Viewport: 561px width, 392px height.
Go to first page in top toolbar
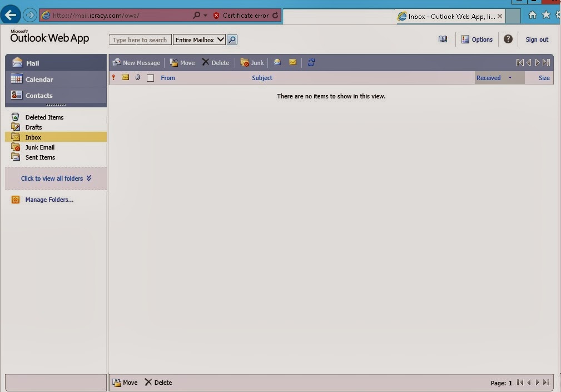[x=520, y=63]
